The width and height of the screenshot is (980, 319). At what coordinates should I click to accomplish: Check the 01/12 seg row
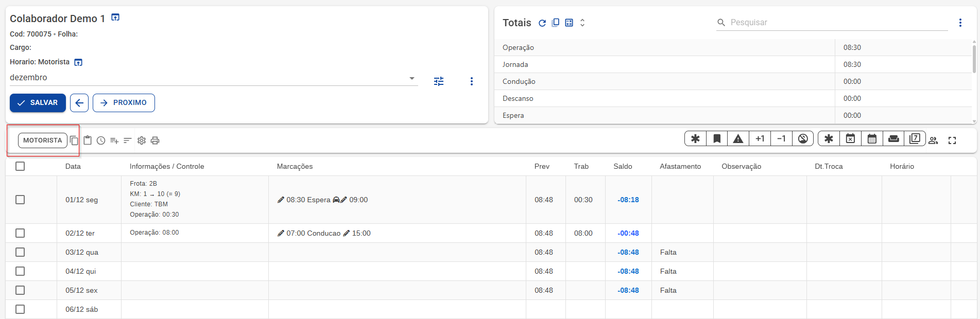[20, 200]
